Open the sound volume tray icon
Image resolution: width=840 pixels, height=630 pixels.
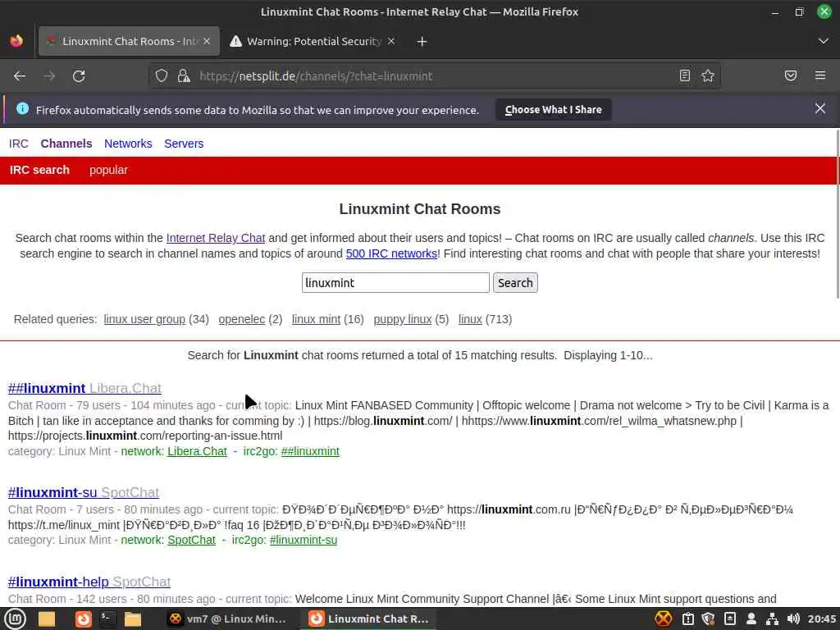click(793, 619)
